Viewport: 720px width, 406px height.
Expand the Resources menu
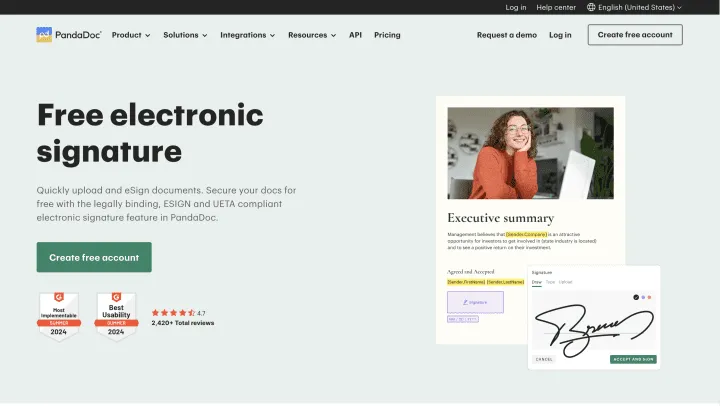pos(312,35)
